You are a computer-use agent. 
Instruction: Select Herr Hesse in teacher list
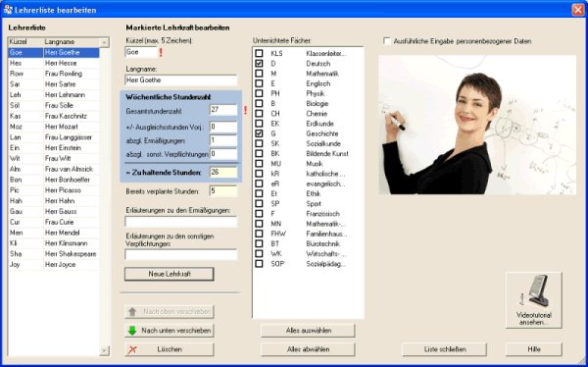coord(54,63)
